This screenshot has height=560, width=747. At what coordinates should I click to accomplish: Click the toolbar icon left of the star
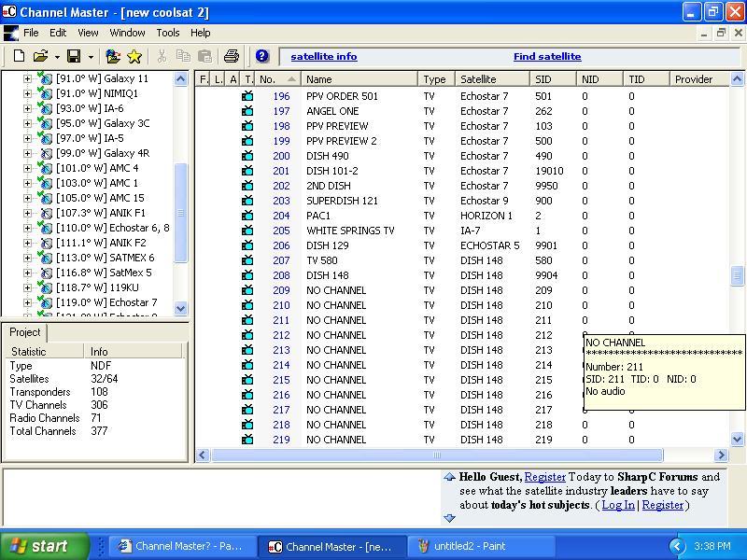tap(113, 56)
